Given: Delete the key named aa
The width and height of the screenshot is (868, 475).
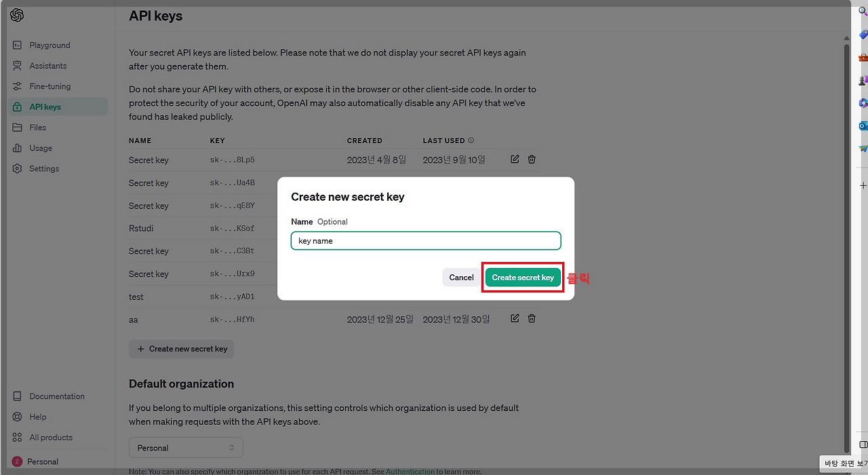Looking at the screenshot, I should [532, 318].
